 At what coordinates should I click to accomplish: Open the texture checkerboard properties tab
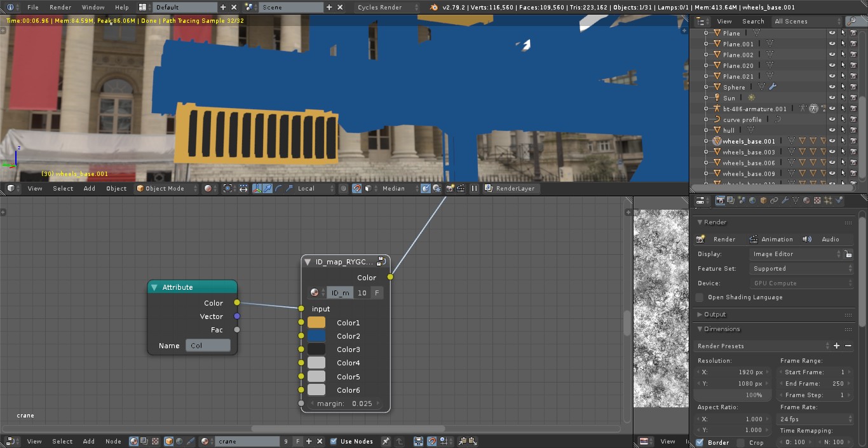tap(817, 200)
